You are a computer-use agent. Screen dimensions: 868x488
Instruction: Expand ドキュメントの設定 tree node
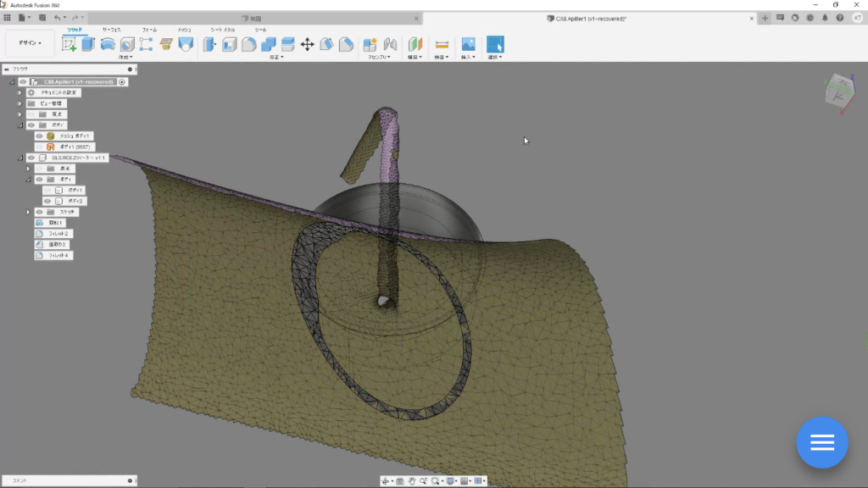(x=19, y=92)
